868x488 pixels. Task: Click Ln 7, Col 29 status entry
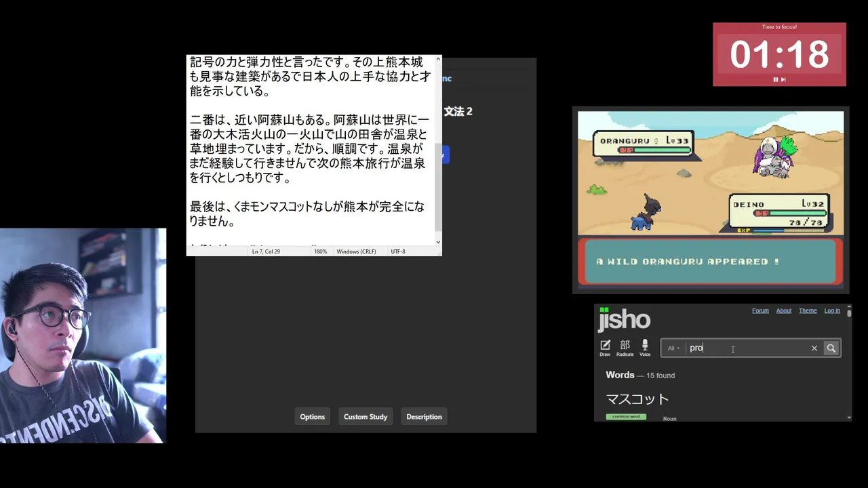[266, 251]
